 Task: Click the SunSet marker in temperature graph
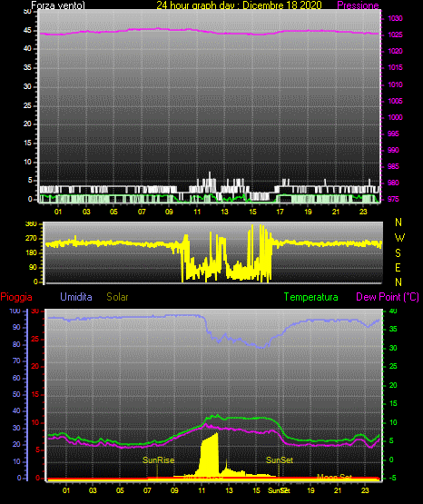tap(280, 460)
